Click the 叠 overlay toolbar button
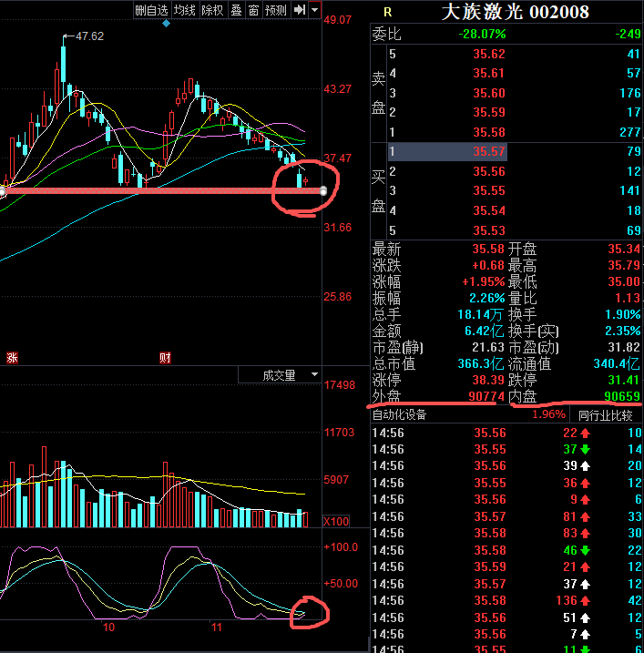Screen dimensions: 644x653 [236, 10]
